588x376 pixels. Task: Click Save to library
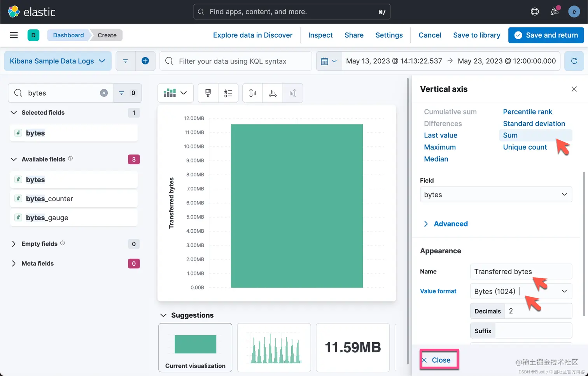(x=477, y=35)
